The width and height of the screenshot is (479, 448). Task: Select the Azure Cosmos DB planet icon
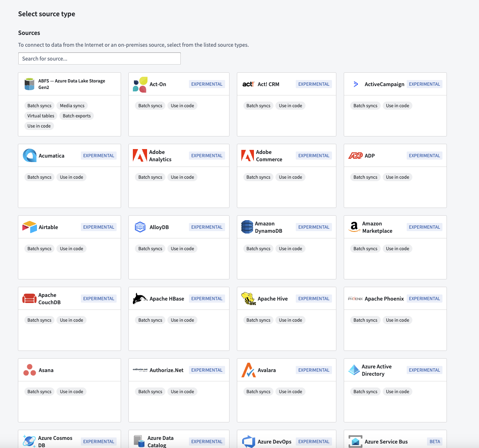pyautogui.click(x=29, y=441)
